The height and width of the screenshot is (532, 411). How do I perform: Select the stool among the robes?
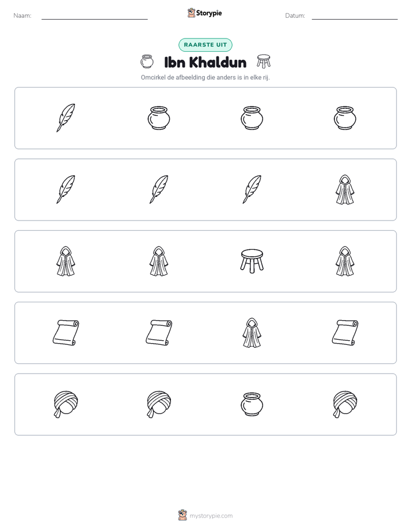[x=252, y=261]
